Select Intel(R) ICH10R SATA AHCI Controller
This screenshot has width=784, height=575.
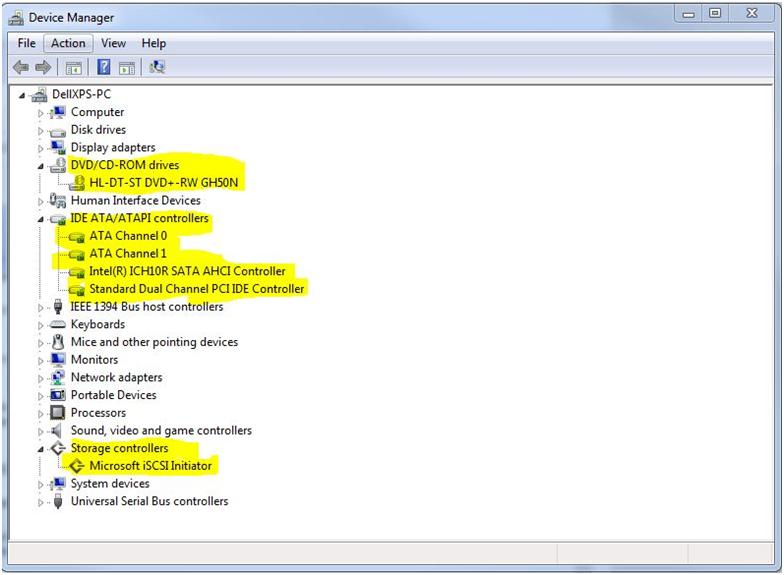(187, 271)
